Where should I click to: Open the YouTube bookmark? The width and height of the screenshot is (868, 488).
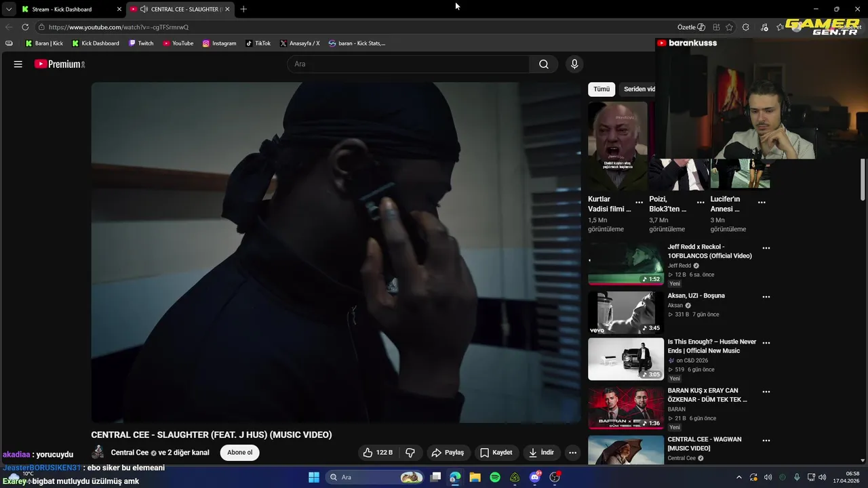178,43
